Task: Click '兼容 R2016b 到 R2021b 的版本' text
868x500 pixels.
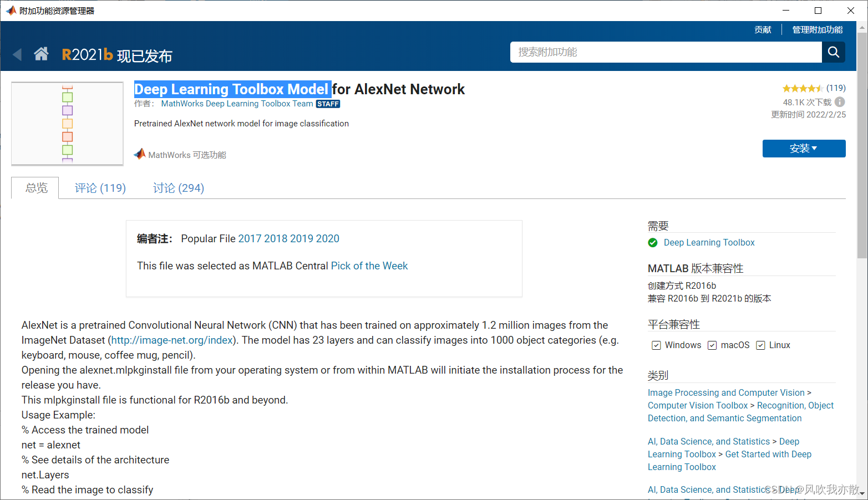Action: [x=709, y=298]
